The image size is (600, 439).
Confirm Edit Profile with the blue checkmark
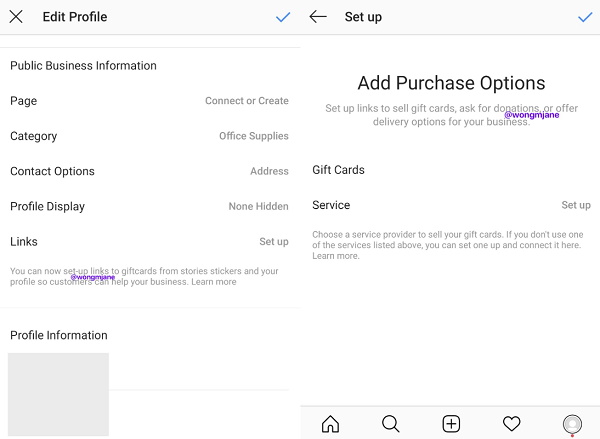click(283, 17)
